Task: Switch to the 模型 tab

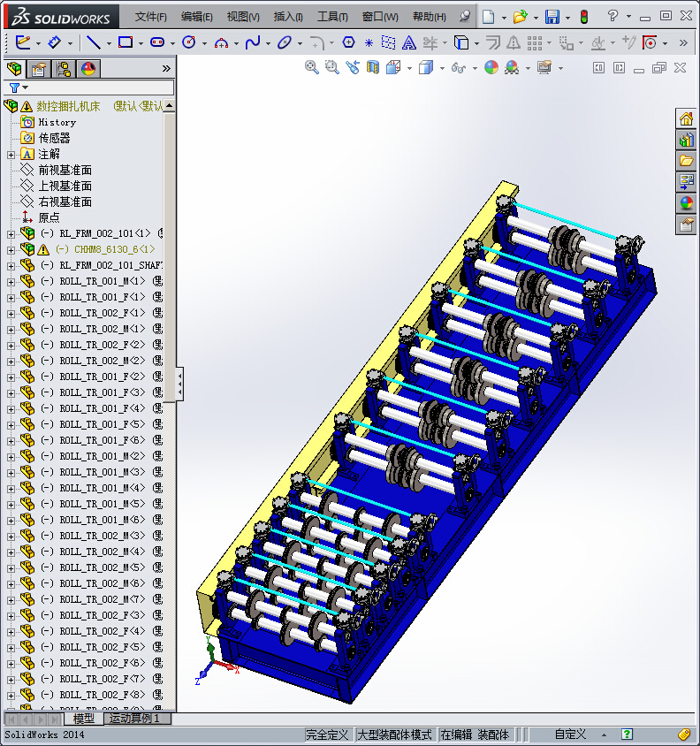Action: pos(83,719)
